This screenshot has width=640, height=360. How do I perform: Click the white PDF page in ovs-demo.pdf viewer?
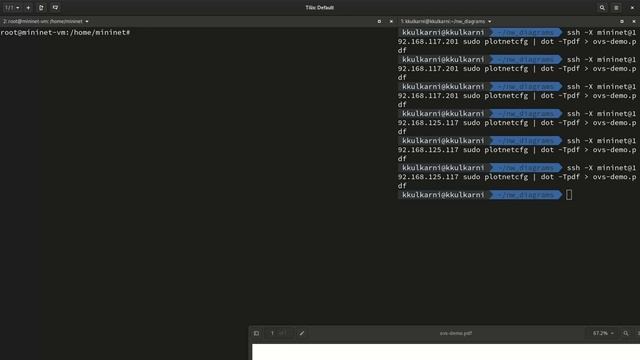(446, 352)
